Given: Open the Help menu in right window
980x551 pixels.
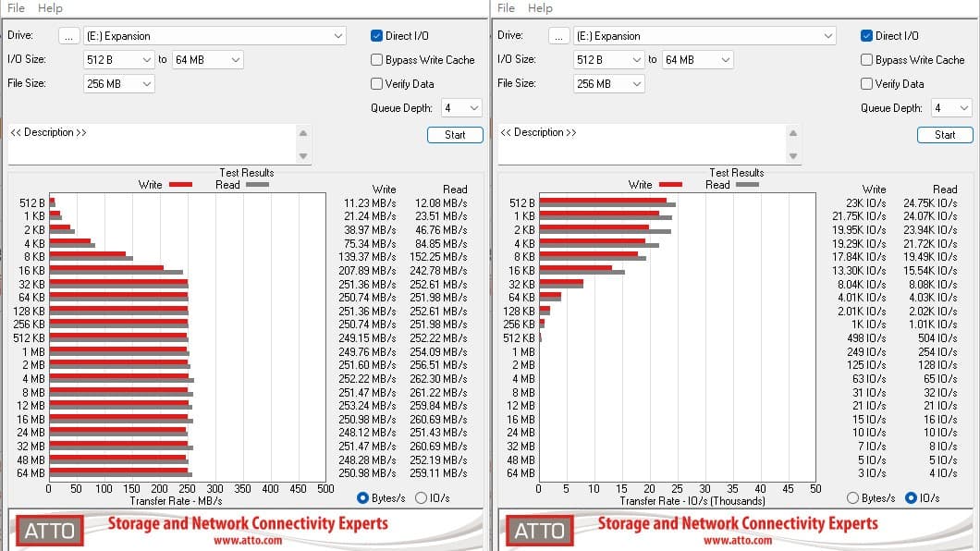Looking at the screenshot, I should click(540, 8).
